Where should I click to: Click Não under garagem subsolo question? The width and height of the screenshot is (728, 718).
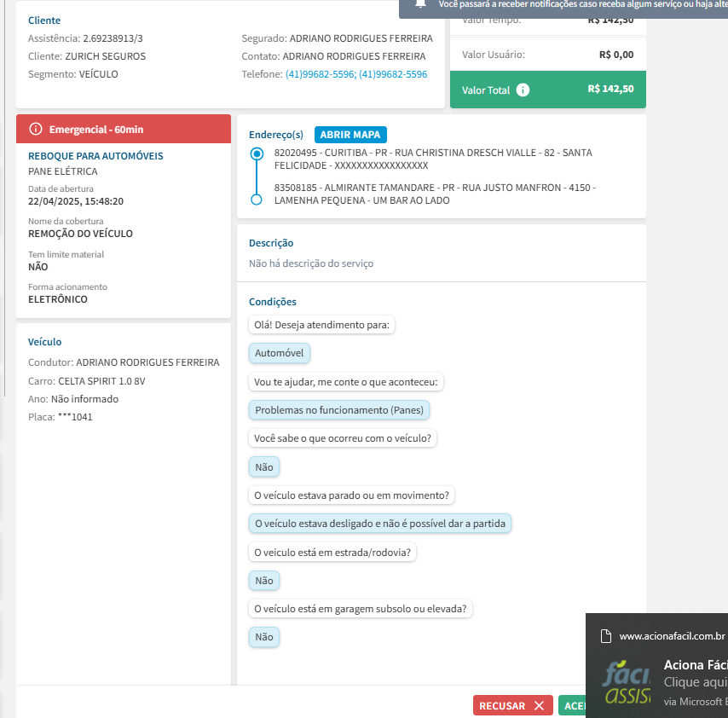tap(264, 637)
